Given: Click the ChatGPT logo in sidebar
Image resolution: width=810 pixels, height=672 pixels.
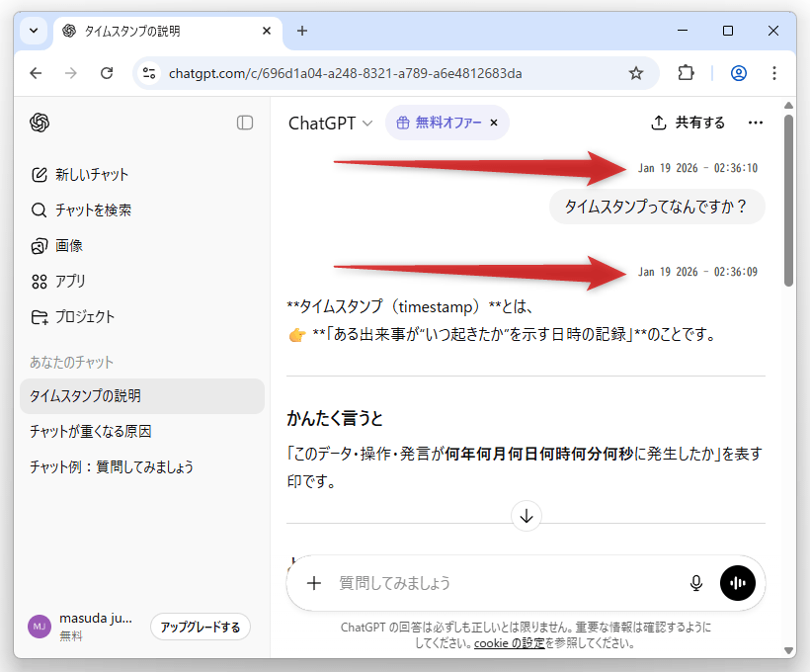Looking at the screenshot, I should [x=40, y=123].
